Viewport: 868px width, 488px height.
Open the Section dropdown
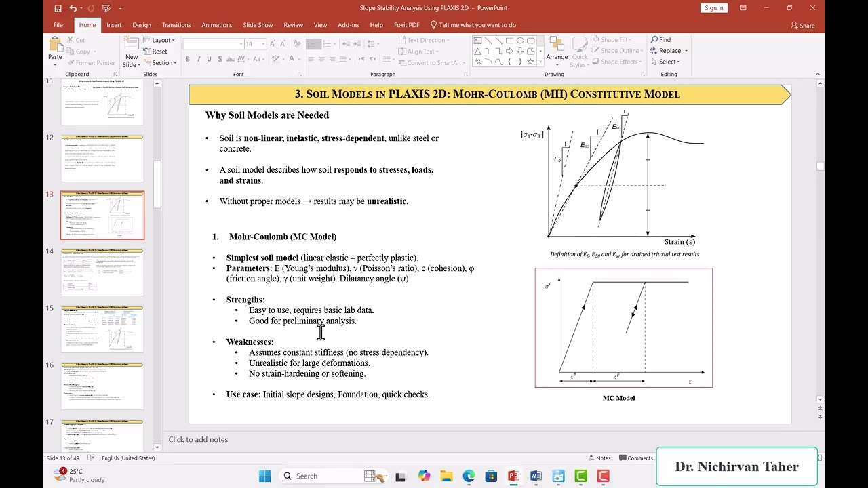click(160, 63)
